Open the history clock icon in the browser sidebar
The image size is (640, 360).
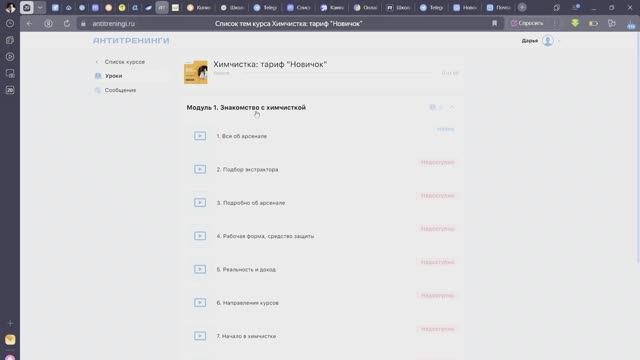[10, 24]
